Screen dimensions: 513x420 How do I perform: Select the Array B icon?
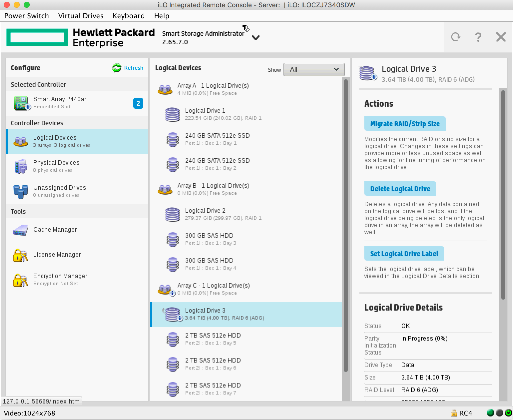pyautogui.click(x=165, y=189)
